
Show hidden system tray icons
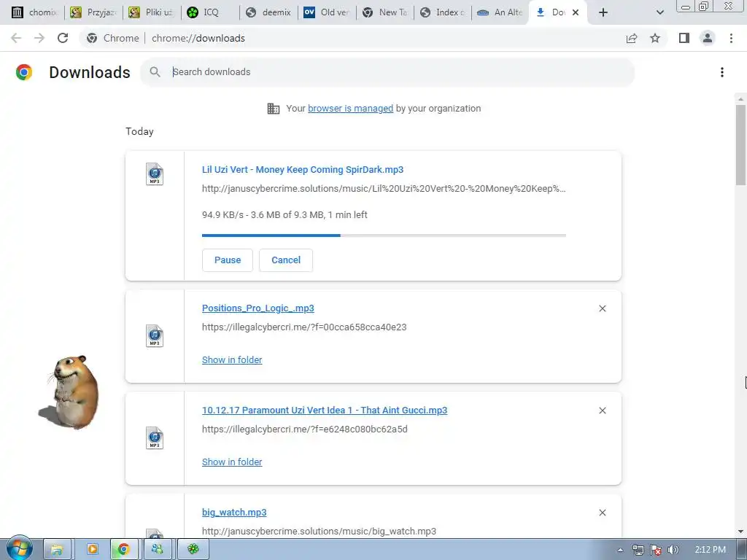click(620, 550)
